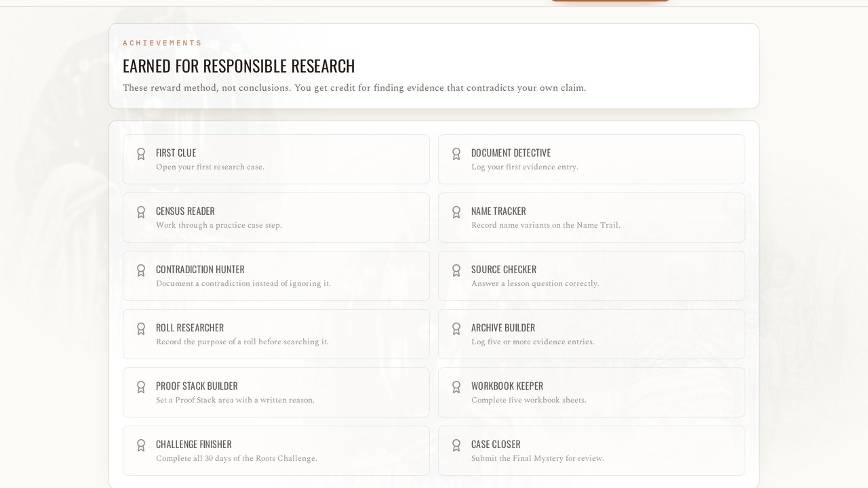Click "Record name variants on the Name Trail."
The image size is (868, 488).
pos(546,226)
